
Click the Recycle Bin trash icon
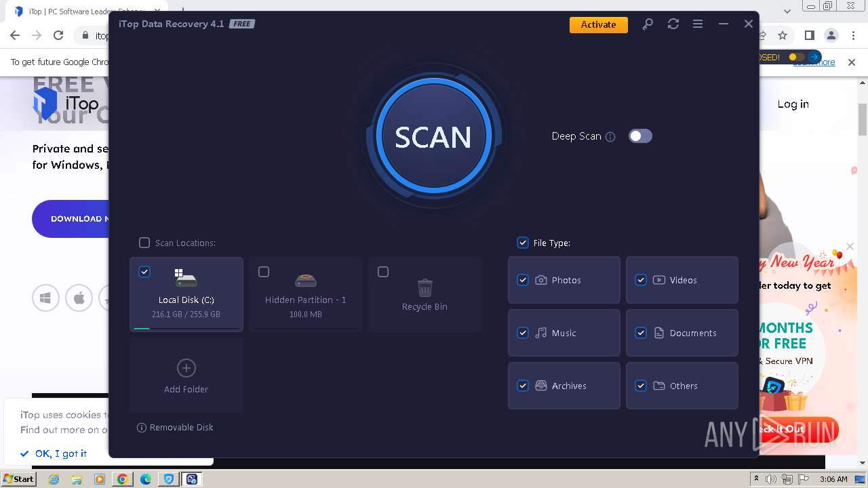click(425, 288)
